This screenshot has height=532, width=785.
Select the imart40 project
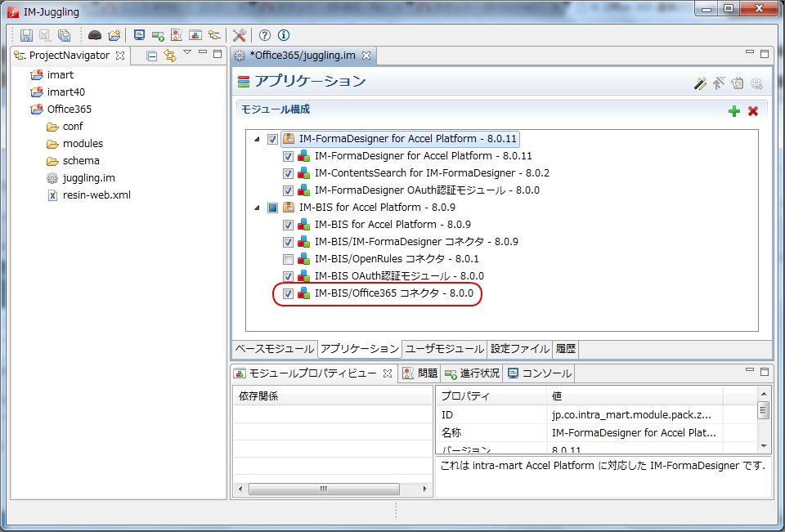coord(66,92)
